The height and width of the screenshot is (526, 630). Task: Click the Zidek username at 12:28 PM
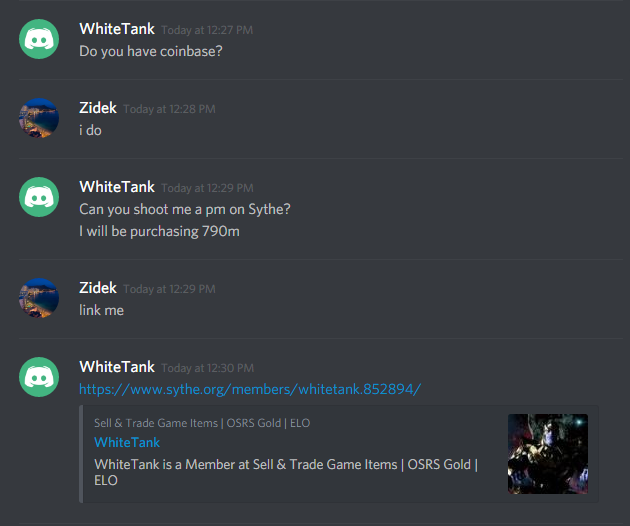pyautogui.click(x=98, y=108)
